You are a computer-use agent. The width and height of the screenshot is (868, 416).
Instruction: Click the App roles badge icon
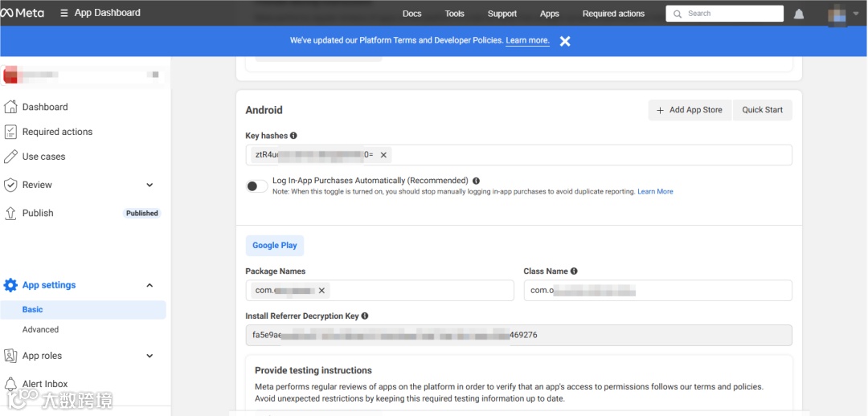click(10, 356)
